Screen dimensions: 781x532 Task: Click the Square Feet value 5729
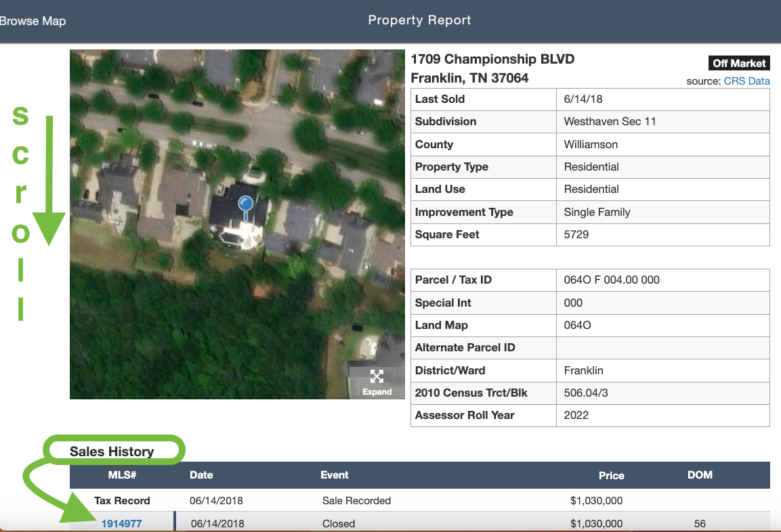576,234
